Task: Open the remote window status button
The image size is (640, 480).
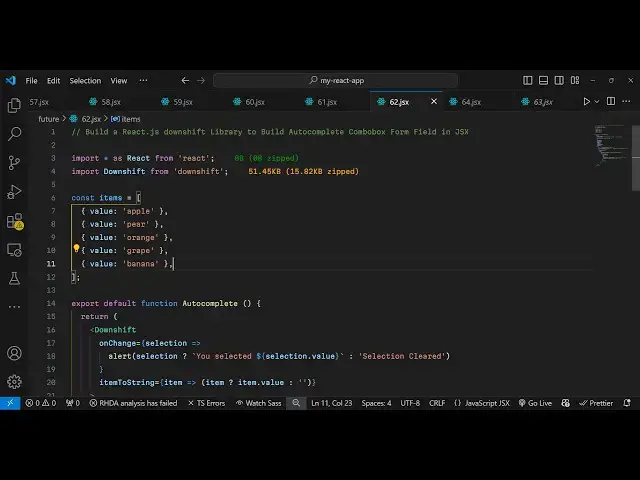Action: (x=10, y=403)
